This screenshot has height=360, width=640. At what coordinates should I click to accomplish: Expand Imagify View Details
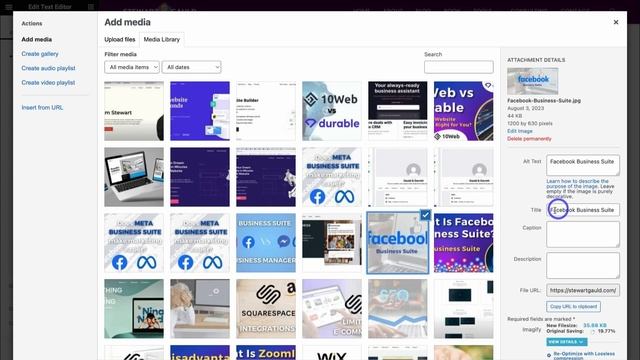(567, 342)
